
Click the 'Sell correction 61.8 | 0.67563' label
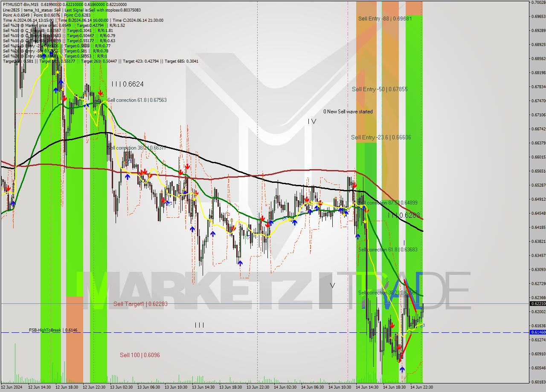pos(137,100)
